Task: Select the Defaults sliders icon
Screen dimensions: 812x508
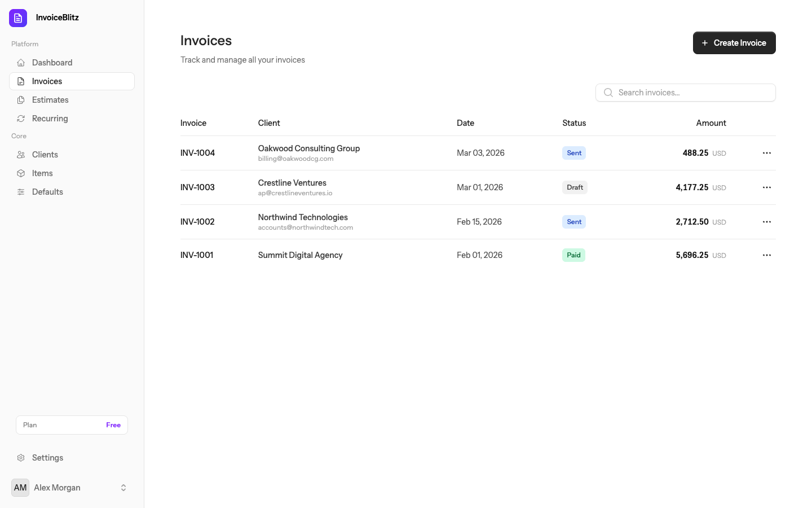Action: 21,191
